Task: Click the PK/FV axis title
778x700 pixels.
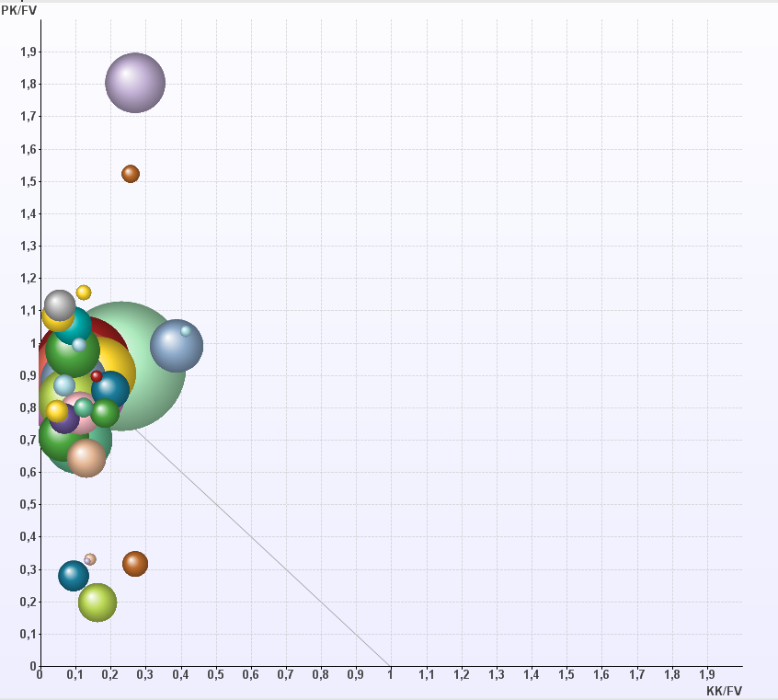Action: click(x=19, y=10)
